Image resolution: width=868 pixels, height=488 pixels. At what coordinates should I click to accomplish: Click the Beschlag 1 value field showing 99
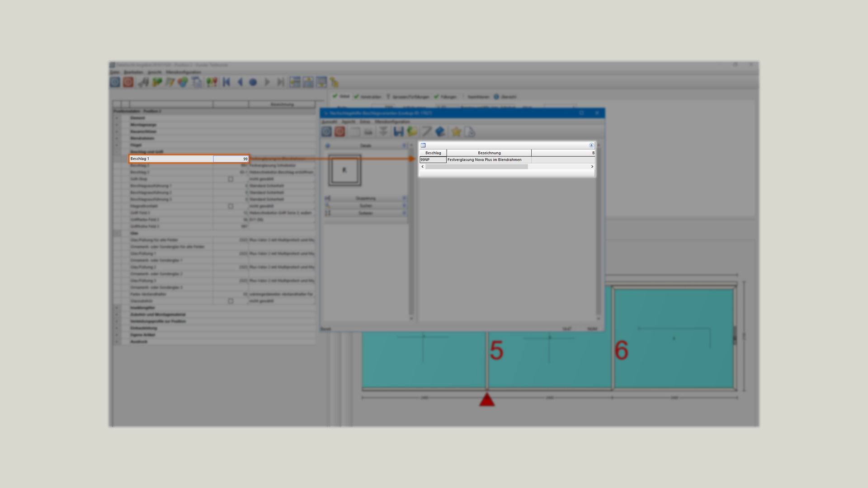231,159
